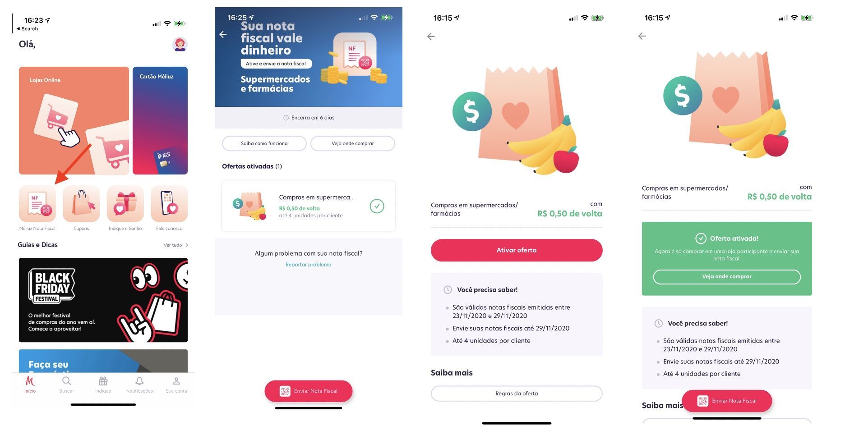The width and height of the screenshot is (868, 440).
Task: Click the Ativar oferta button
Action: point(517,250)
